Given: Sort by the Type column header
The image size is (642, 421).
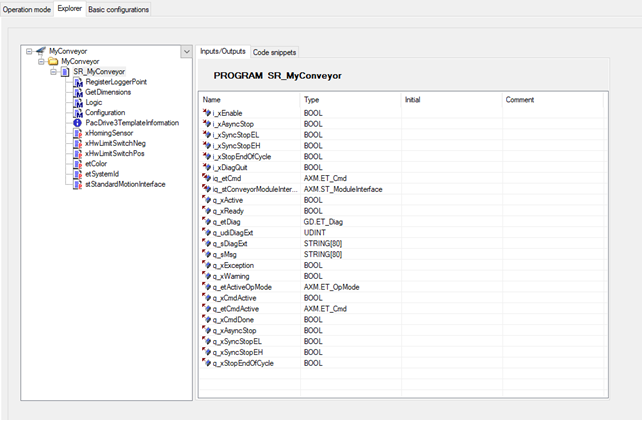Looking at the screenshot, I should point(312,100).
